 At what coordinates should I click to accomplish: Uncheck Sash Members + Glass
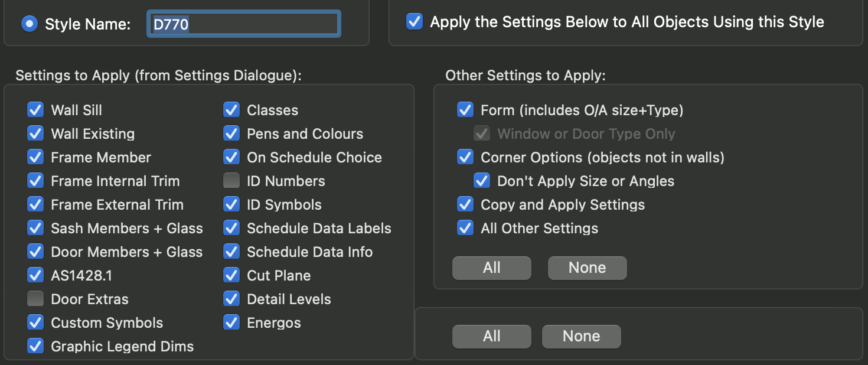tap(35, 229)
